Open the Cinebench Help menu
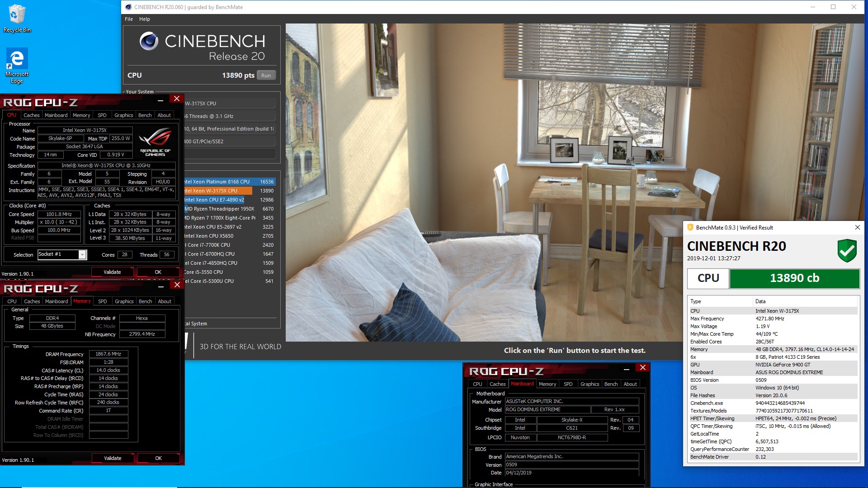Image resolution: width=868 pixels, height=488 pixels. pyautogui.click(x=145, y=19)
